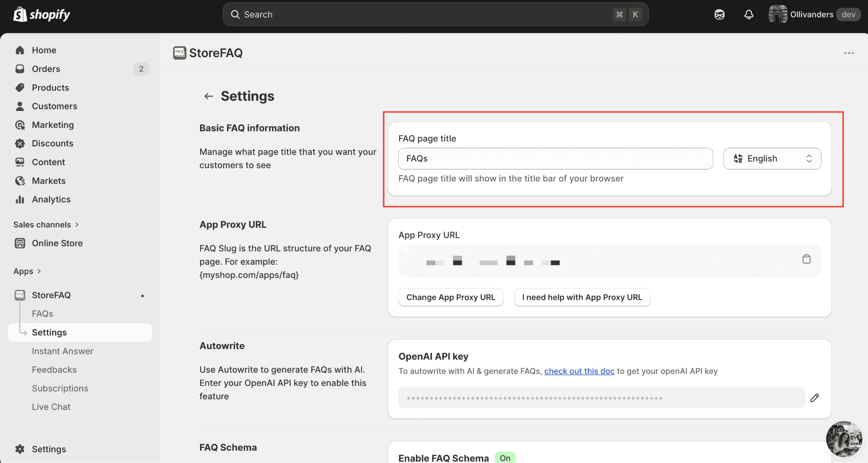
Task: Click the Content icon in sidebar
Action: pyautogui.click(x=20, y=162)
